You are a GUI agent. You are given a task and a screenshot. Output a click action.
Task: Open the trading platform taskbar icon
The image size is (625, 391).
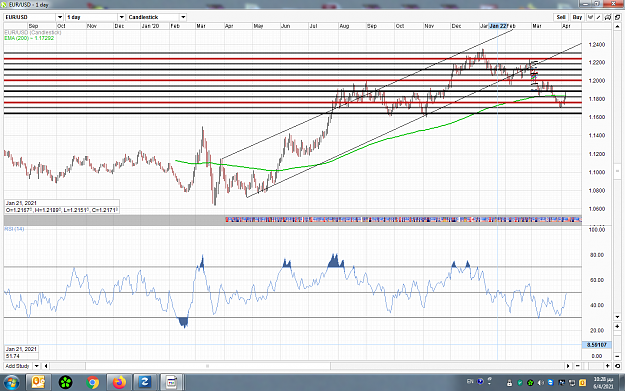(x=172, y=383)
